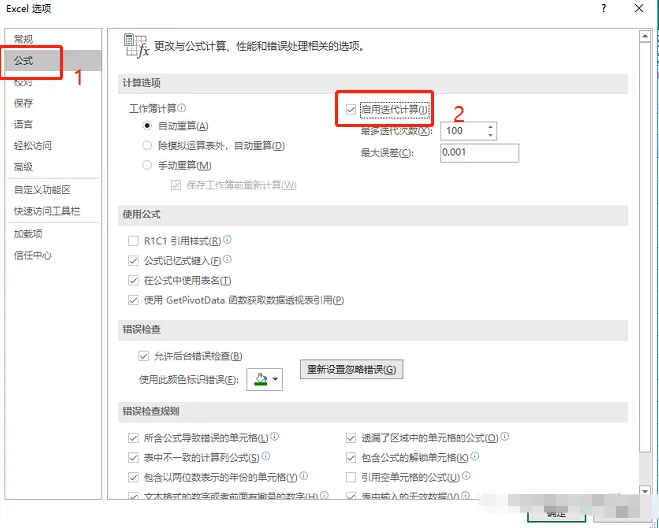Click info icon beside 引用空单元格的公式
The image size is (659, 528).
466,475
